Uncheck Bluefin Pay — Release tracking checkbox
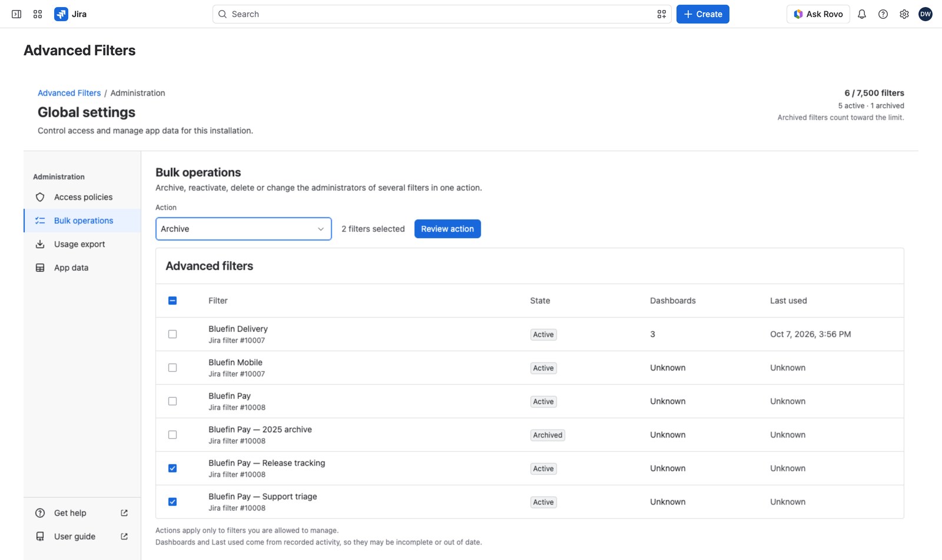This screenshot has height=560, width=942. (x=173, y=468)
